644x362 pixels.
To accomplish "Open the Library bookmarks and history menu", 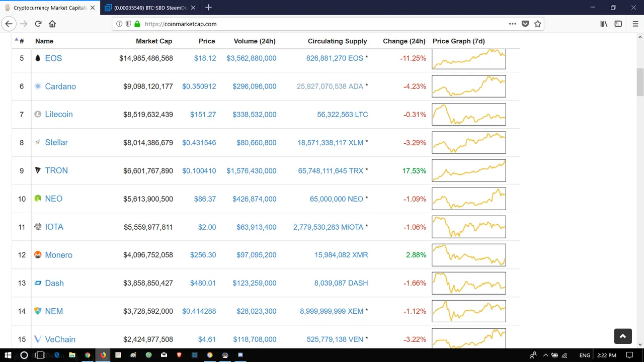I will point(604,24).
